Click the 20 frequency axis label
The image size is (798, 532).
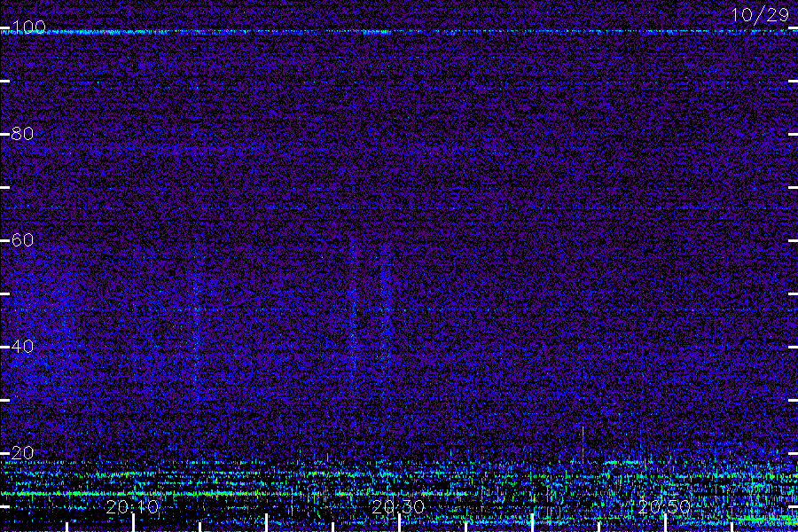(22, 452)
